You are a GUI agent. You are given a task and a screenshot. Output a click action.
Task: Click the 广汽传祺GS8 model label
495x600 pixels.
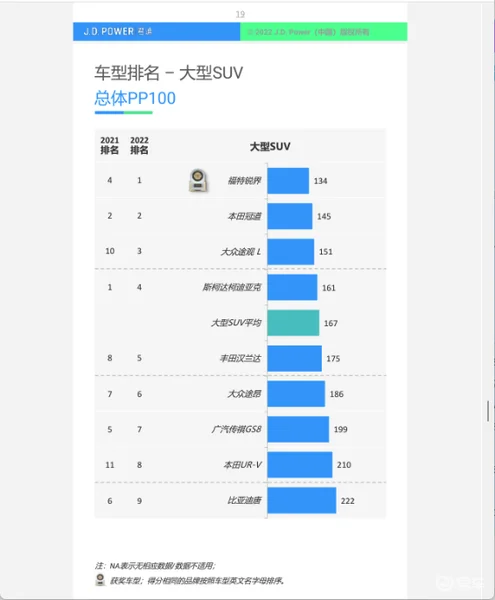(236, 429)
